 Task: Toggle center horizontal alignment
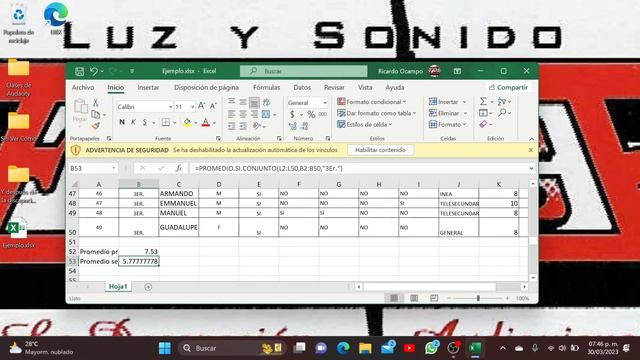click(x=243, y=114)
